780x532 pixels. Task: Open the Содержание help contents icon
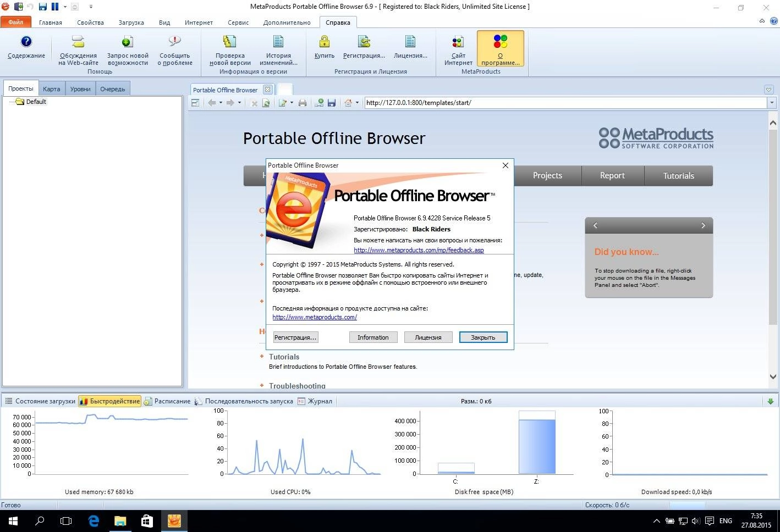coord(26,42)
